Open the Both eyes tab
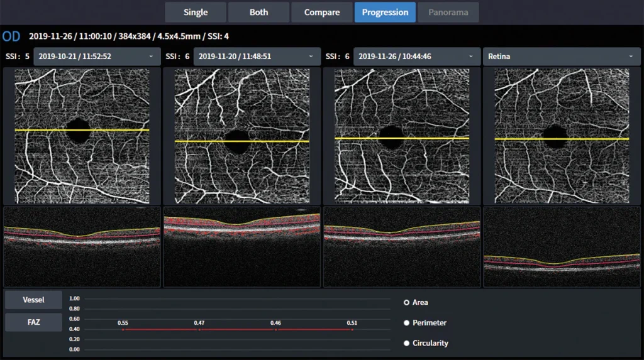 point(258,13)
